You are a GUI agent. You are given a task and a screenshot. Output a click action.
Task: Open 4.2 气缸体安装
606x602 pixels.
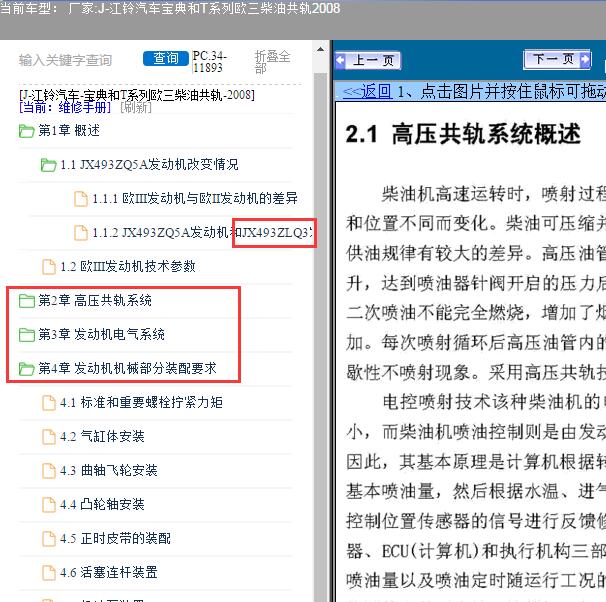click(x=102, y=436)
